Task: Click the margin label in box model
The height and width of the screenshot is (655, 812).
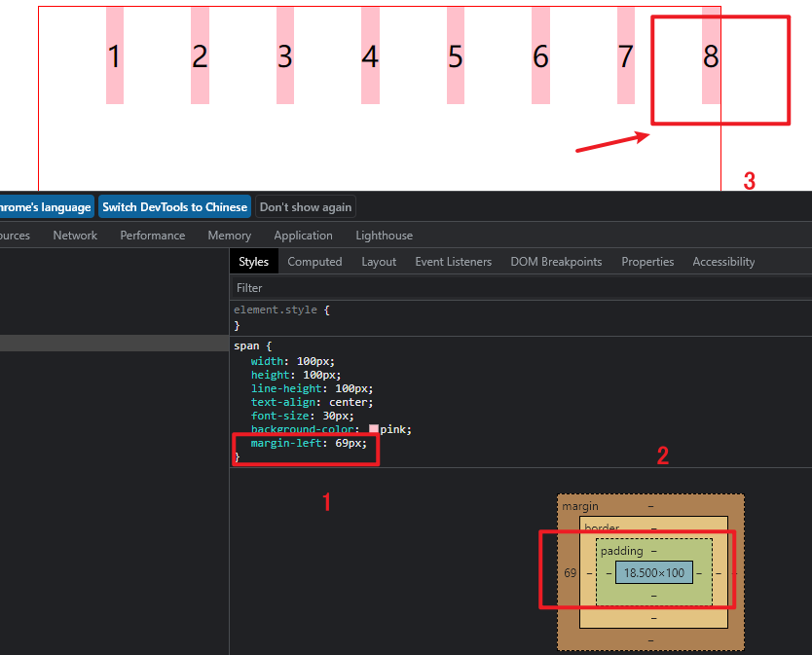Action: (580, 506)
